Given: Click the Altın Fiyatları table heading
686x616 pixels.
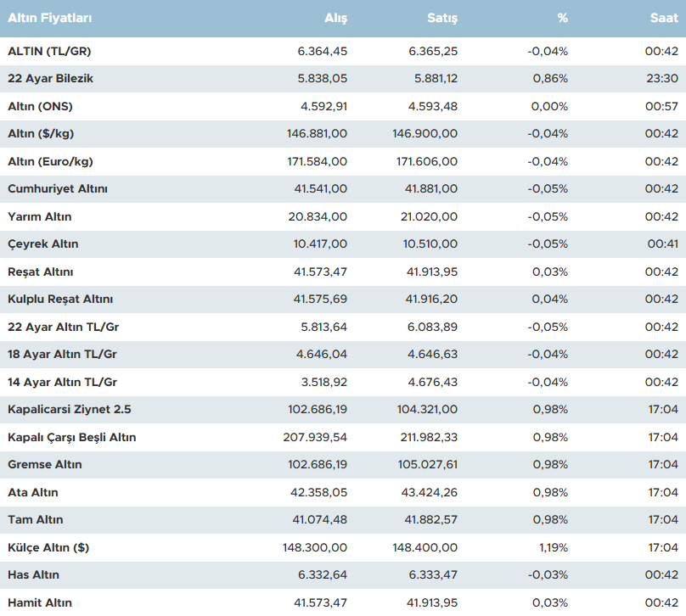Looking at the screenshot, I should [x=50, y=18].
